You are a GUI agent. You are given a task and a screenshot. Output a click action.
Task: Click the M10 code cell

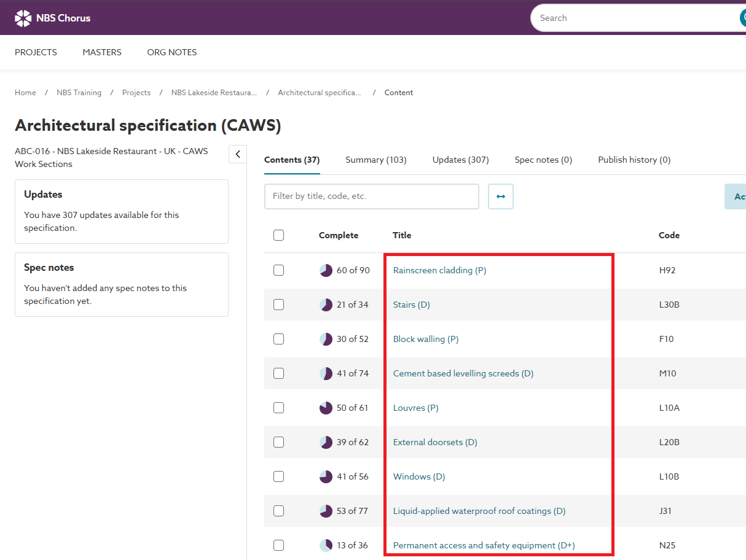pyautogui.click(x=668, y=373)
